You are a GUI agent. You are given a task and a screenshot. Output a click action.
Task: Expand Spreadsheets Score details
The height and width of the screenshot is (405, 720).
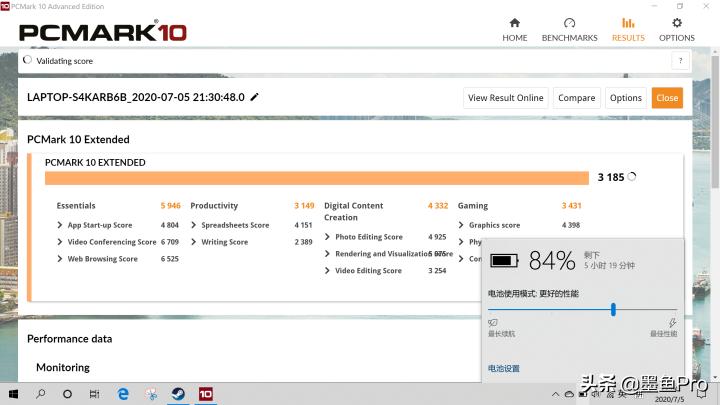pos(193,225)
